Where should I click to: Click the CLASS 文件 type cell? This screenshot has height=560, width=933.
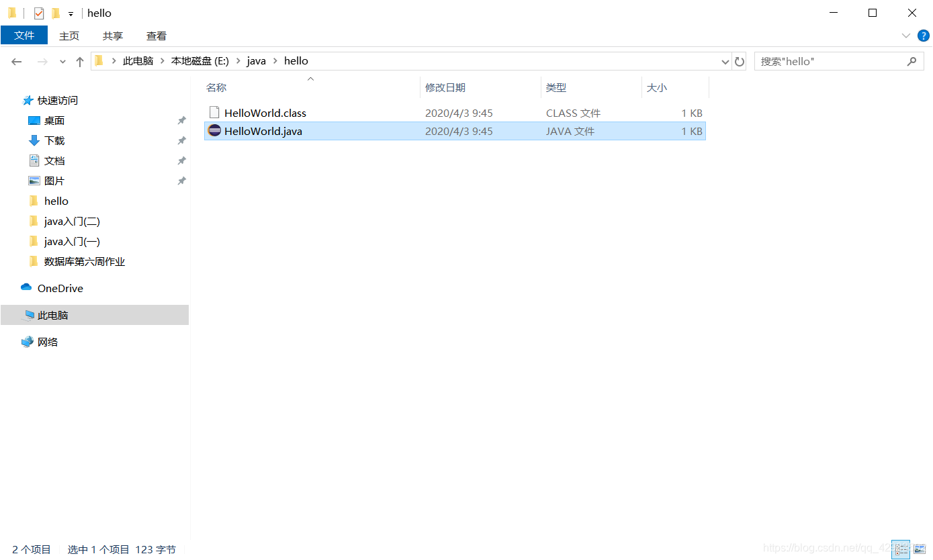coord(573,113)
